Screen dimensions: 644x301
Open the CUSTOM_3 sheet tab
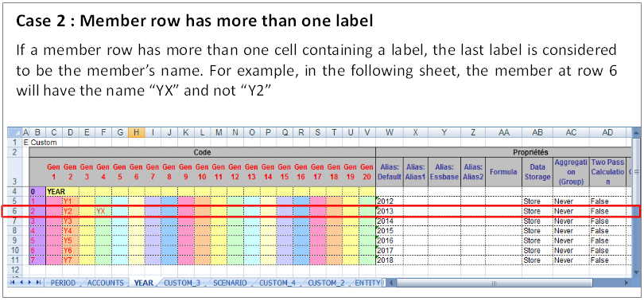point(182,283)
